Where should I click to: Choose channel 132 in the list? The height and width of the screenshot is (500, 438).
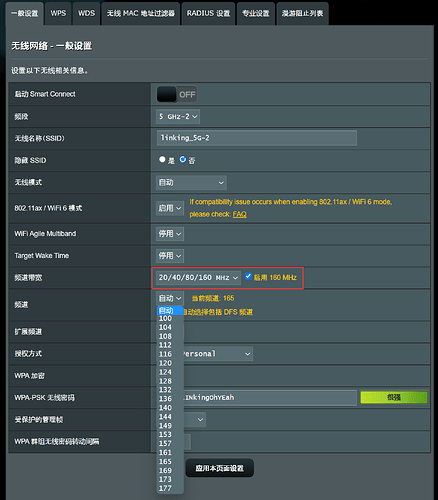[x=170, y=390]
